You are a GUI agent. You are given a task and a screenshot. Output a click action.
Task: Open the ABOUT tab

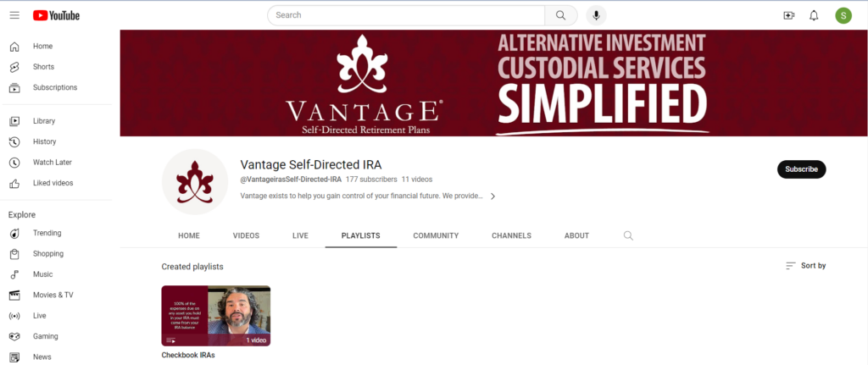coord(576,235)
